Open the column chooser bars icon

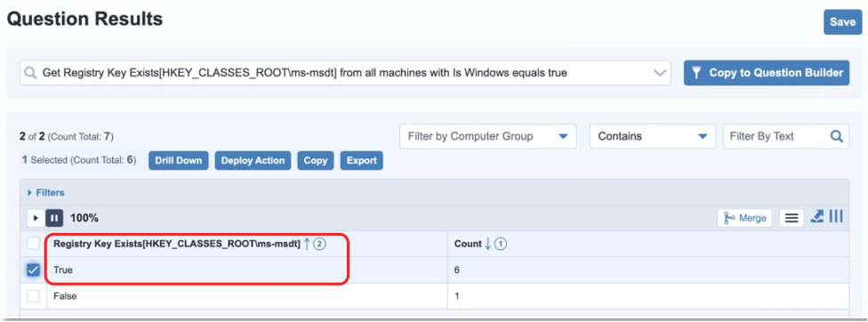pos(836,216)
